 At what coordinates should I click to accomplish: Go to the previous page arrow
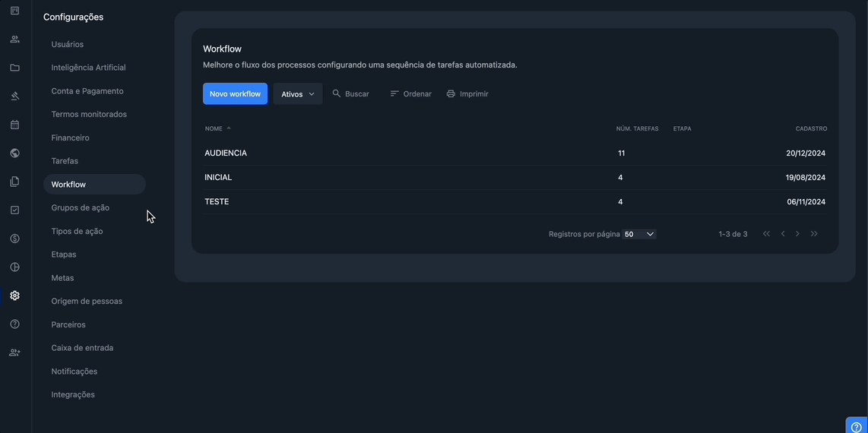tap(783, 234)
